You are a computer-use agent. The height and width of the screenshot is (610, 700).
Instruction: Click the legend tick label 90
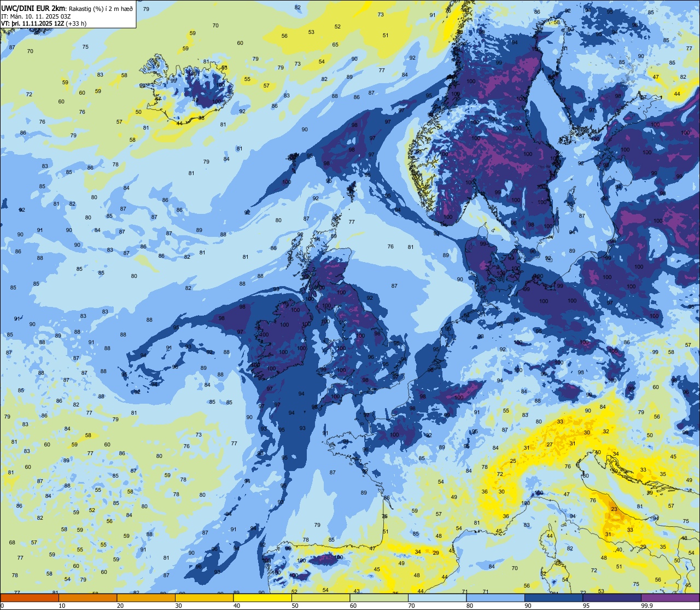(528, 606)
